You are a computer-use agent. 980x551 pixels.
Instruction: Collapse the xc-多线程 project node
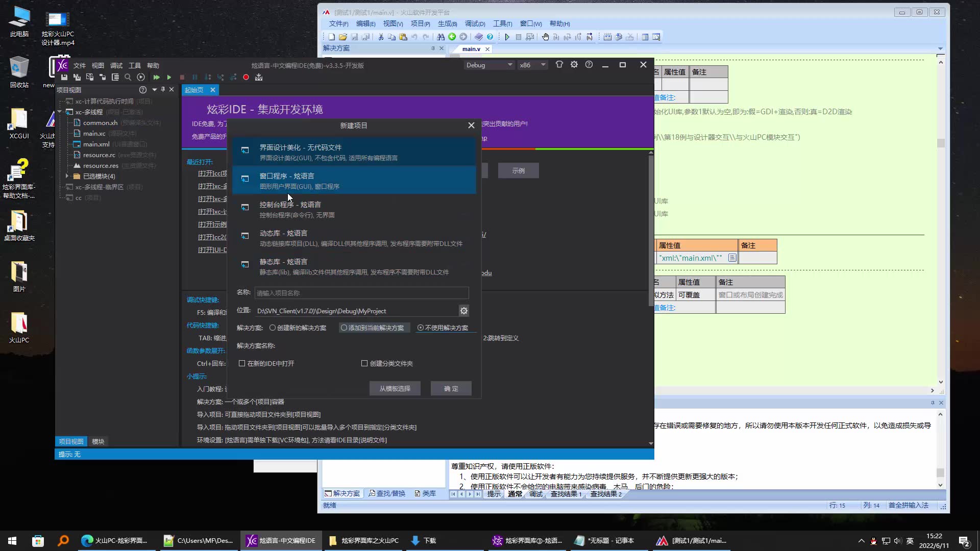pos(60,112)
